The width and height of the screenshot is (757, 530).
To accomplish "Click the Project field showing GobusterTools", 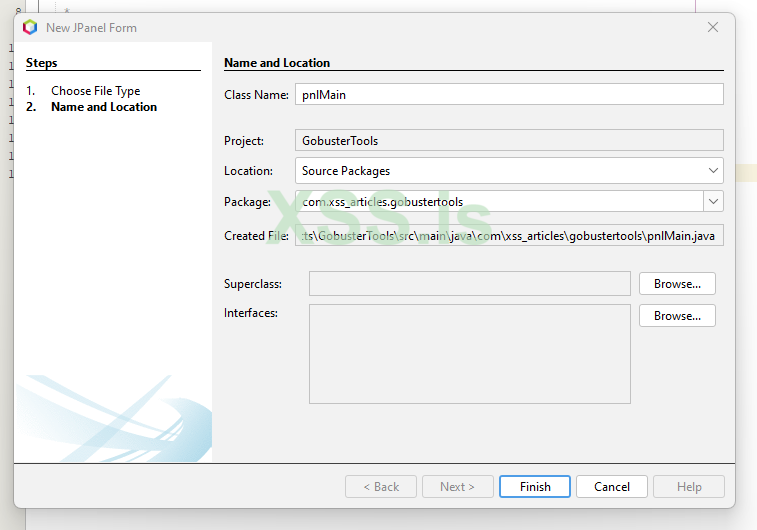I will [509, 141].
